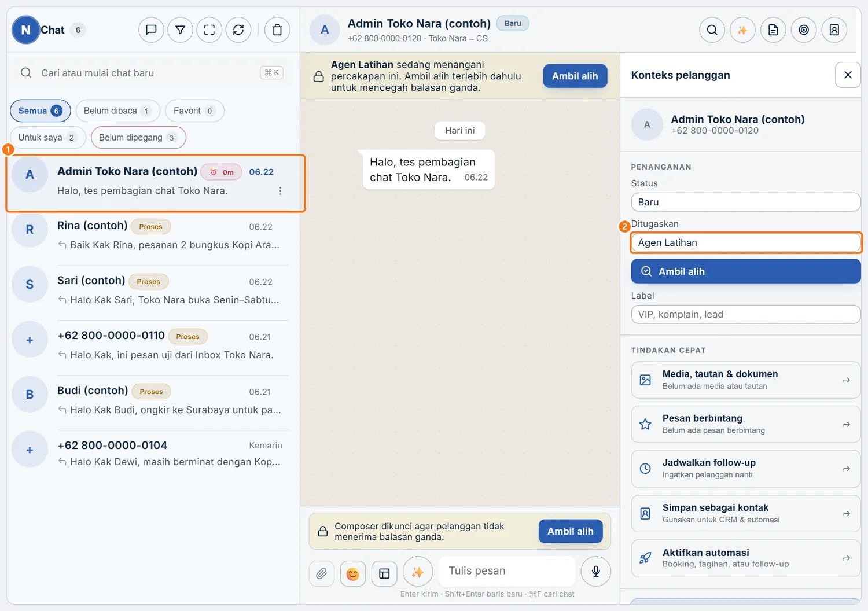
Task: Toggle the contact context panel icon
Action: click(834, 30)
